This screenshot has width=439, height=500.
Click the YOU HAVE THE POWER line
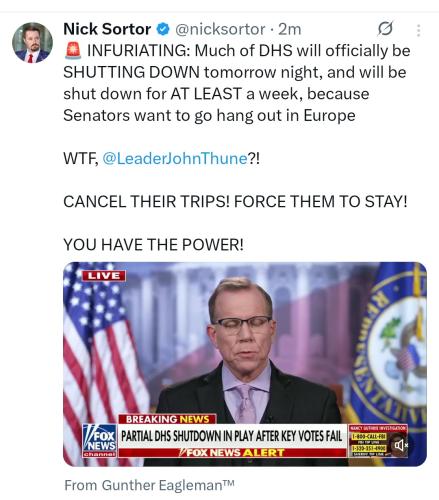(x=154, y=245)
